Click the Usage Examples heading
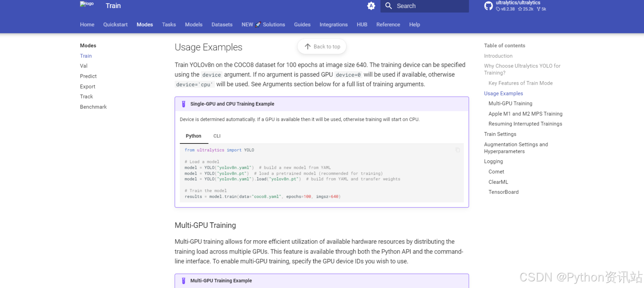Image resolution: width=644 pixels, height=288 pixels. tap(208, 47)
